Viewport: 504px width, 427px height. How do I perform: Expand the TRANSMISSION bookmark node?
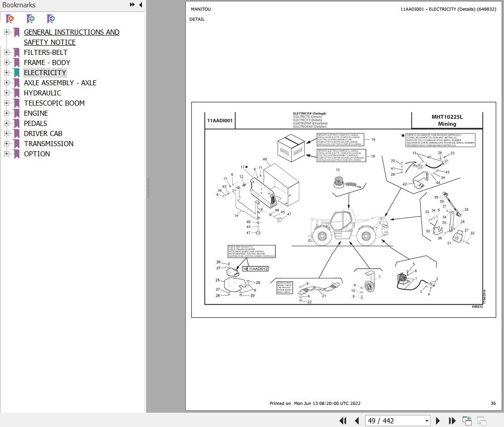point(6,143)
